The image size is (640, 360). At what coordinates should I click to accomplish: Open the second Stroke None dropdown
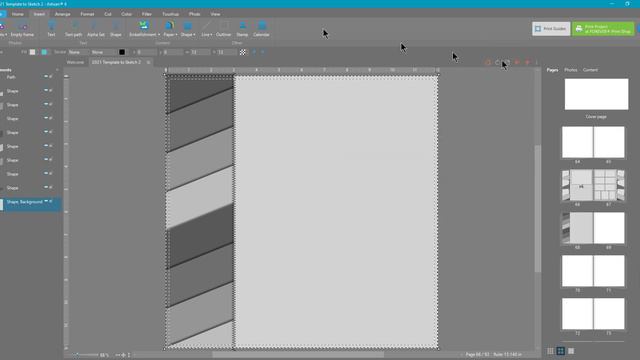point(103,52)
